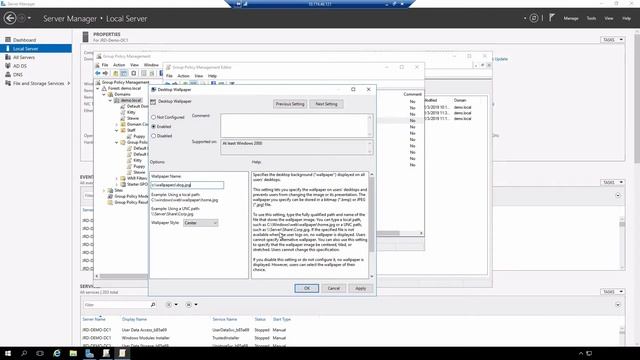Click OK in Desktop Wallpaper dialog
The width and height of the screenshot is (640, 360).
307,288
